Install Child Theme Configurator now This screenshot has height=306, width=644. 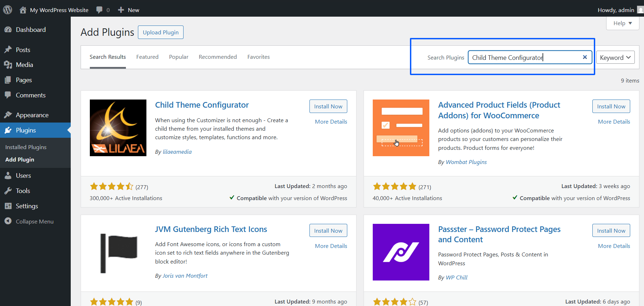pos(328,106)
